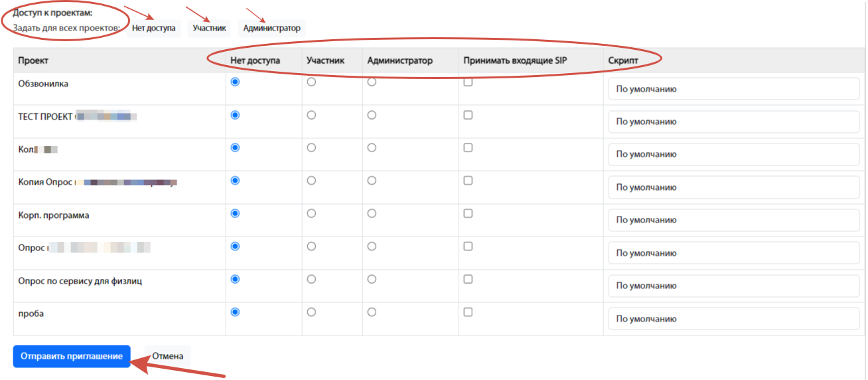Select "Участник" radio for Обзвонилка

tap(311, 82)
